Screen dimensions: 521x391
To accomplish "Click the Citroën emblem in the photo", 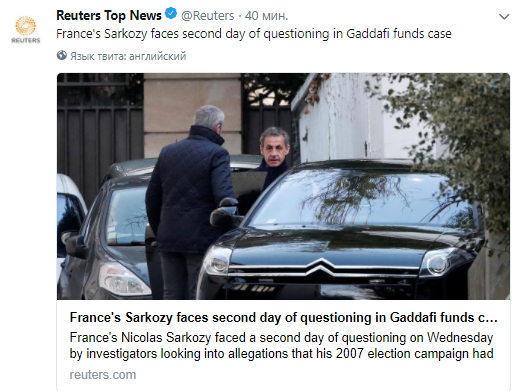I will [322, 267].
